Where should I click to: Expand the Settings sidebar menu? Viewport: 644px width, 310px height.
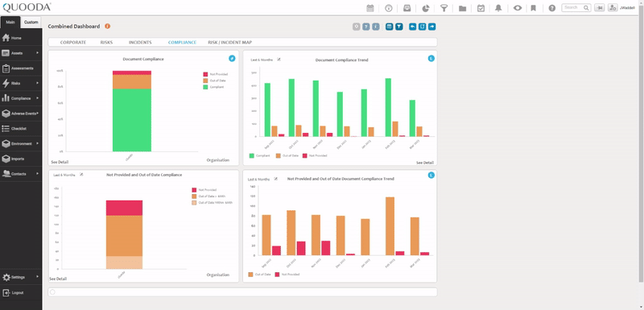[x=21, y=277]
